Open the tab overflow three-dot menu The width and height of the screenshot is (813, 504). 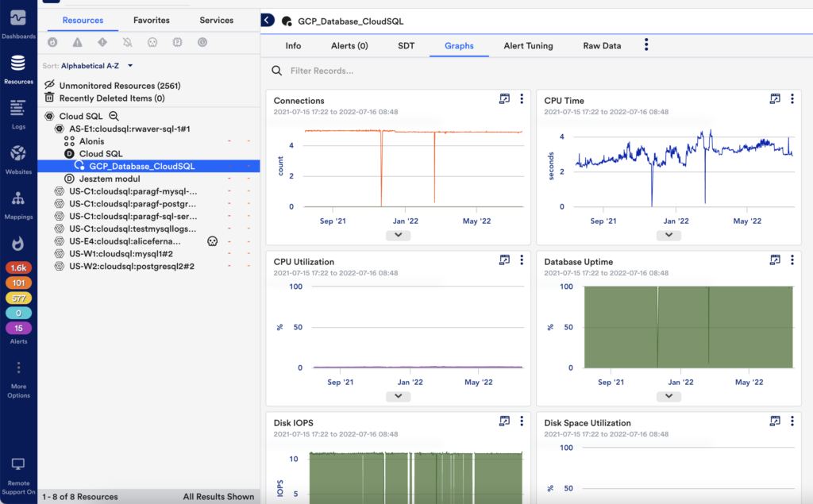click(646, 44)
